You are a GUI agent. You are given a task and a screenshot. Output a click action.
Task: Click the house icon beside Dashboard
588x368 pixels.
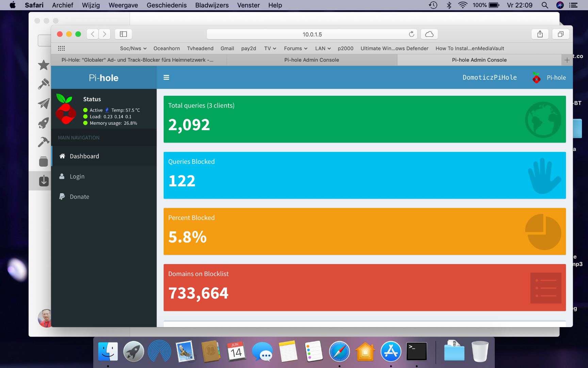[x=62, y=156]
